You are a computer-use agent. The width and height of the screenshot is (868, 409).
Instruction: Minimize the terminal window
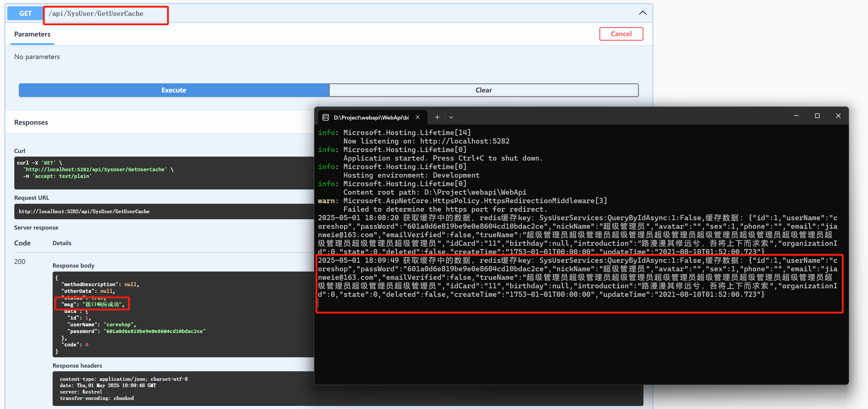pos(796,116)
